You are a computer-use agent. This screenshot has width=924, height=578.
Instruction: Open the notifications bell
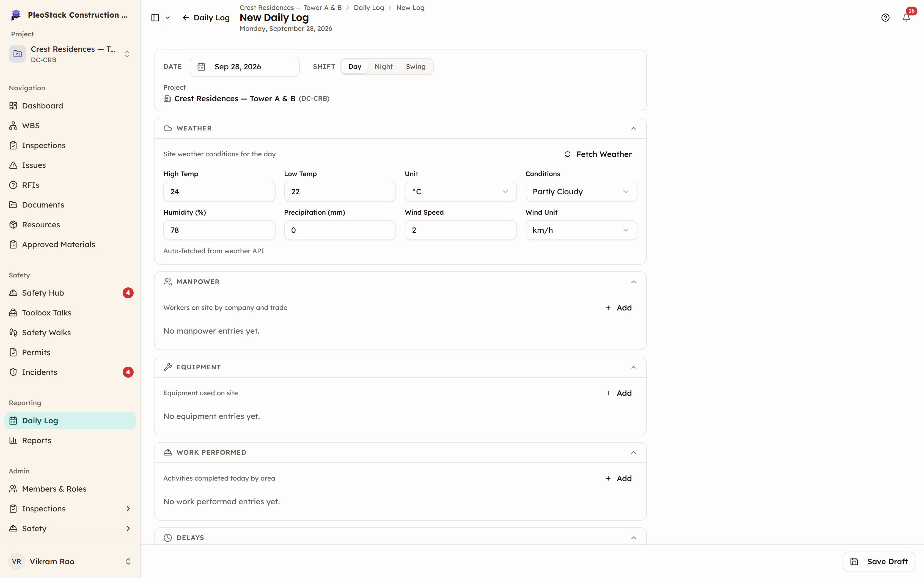click(x=906, y=18)
